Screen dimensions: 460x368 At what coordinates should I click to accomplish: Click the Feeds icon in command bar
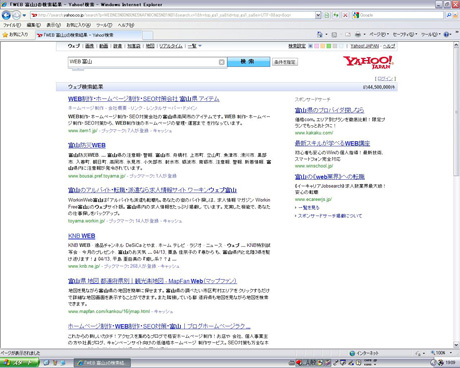(x=334, y=34)
